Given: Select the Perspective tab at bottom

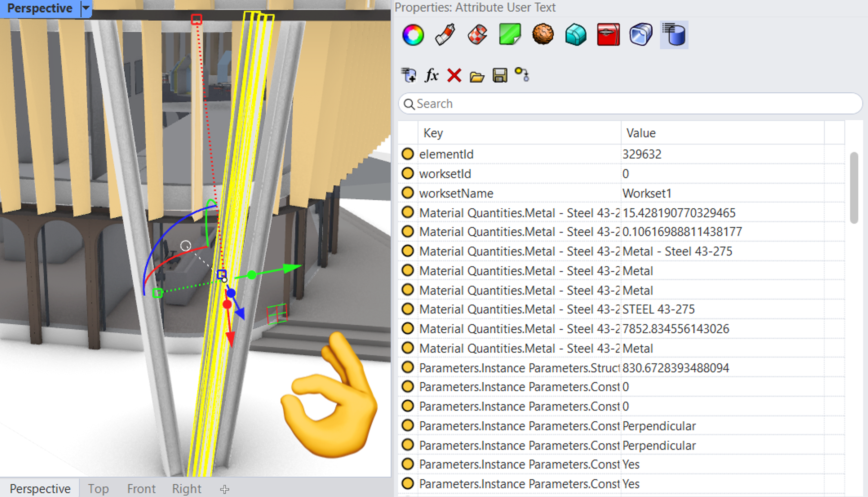Looking at the screenshot, I should click(40, 488).
